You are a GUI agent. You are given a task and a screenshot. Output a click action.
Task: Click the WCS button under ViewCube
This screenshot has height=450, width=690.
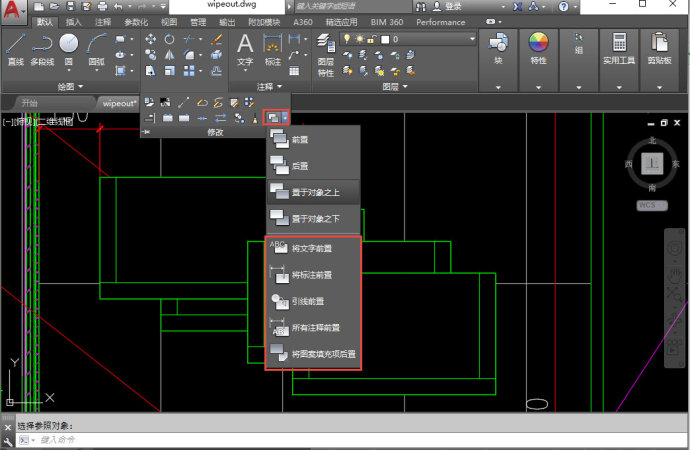pyautogui.click(x=652, y=205)
